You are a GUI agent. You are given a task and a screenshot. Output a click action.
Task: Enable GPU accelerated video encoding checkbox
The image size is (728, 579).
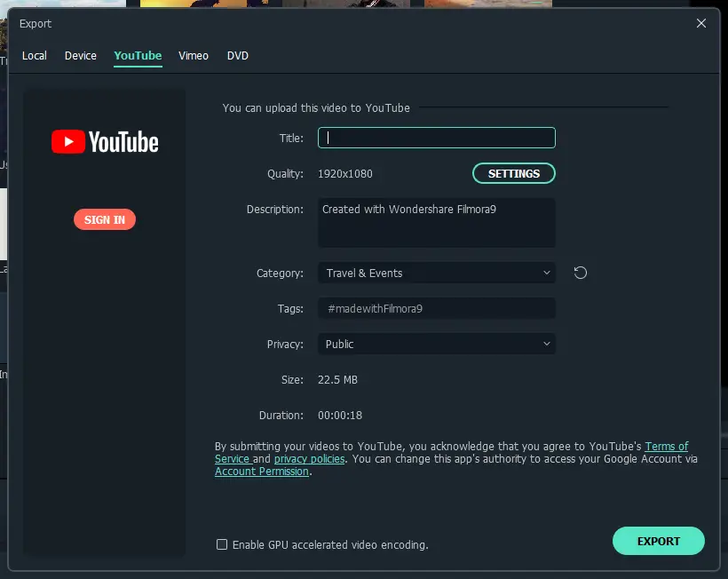pos(222,544)
